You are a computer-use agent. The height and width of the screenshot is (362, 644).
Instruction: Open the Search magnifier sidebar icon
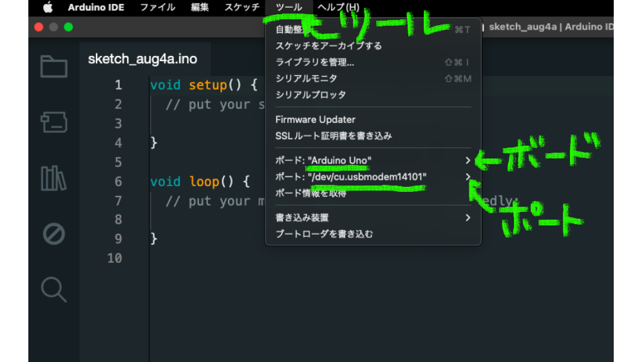click(x=54, y=290)
